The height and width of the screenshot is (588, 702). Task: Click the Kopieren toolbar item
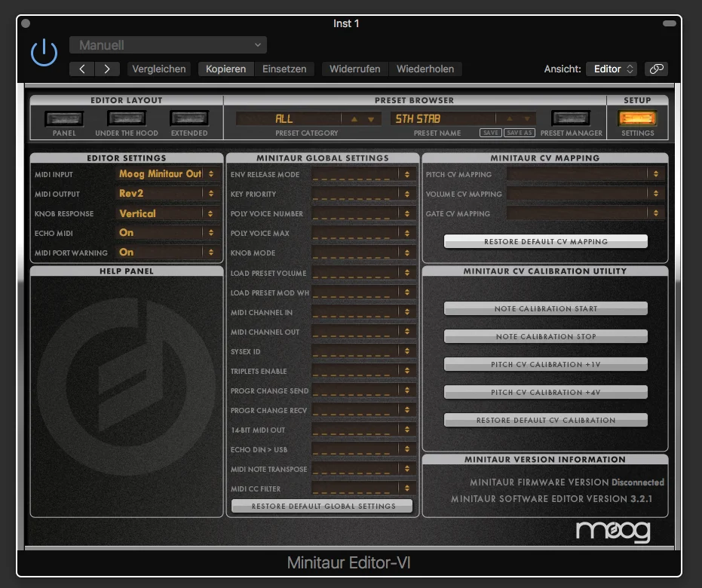coord(225,69)
